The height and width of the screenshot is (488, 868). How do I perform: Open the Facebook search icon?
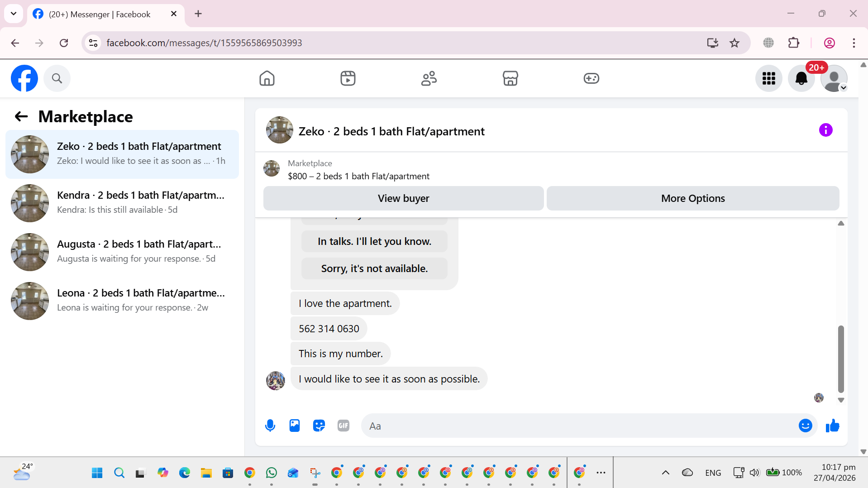57,78
